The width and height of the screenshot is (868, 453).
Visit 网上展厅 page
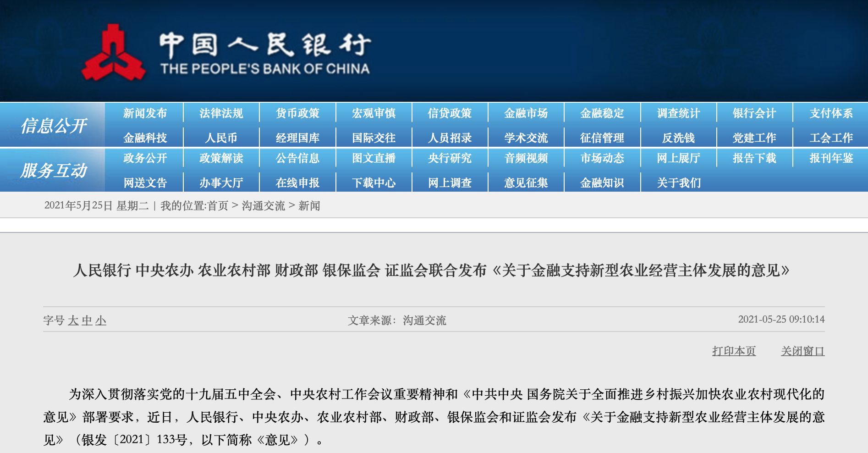(x=678, y=158)
